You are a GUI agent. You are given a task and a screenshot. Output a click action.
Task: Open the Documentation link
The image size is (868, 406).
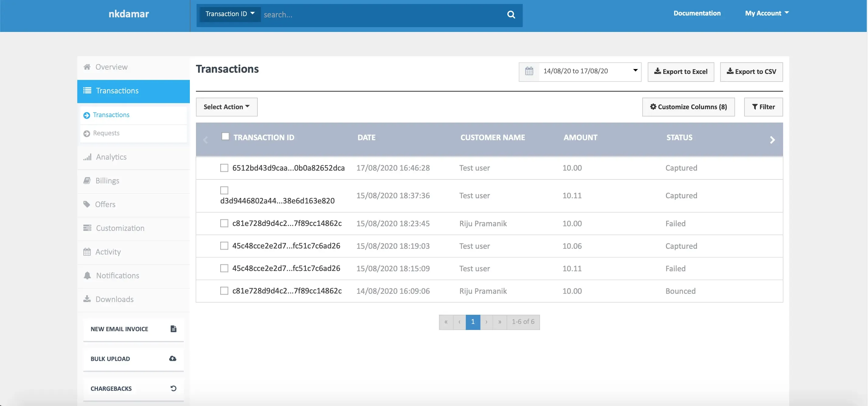pyautogui.click(x=697, y=13)
